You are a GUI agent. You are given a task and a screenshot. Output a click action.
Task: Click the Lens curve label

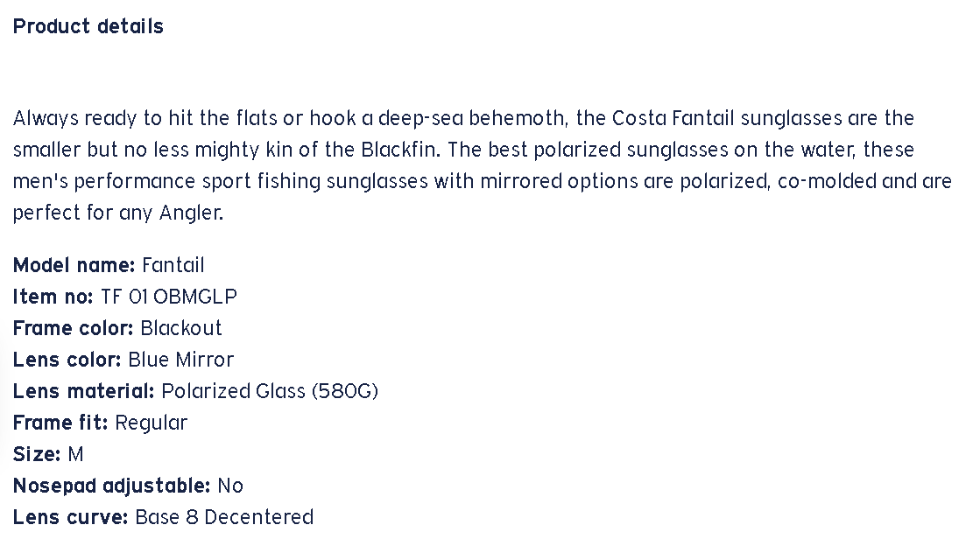(70, 517)
